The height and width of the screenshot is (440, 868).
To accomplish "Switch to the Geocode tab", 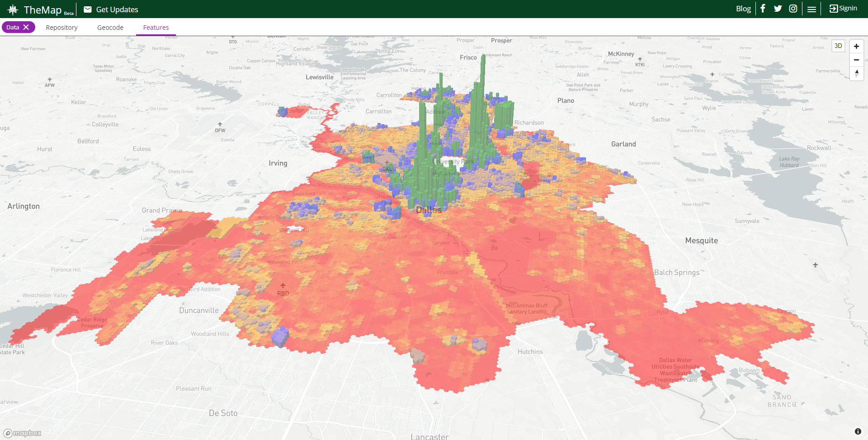I will [110, 28].
